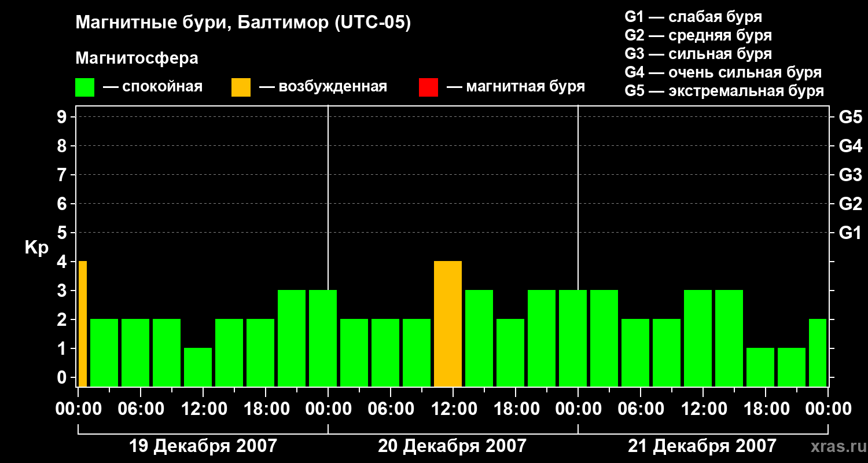Click '06:00' time label above 19 Декабря
The width and height of the screenshot is (868, 463).
point(141,409)
